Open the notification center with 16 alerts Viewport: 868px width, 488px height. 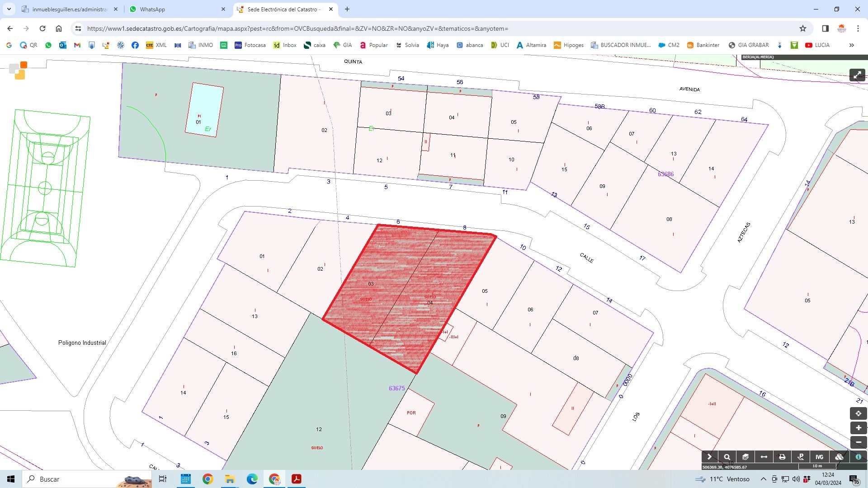point(854,479)
